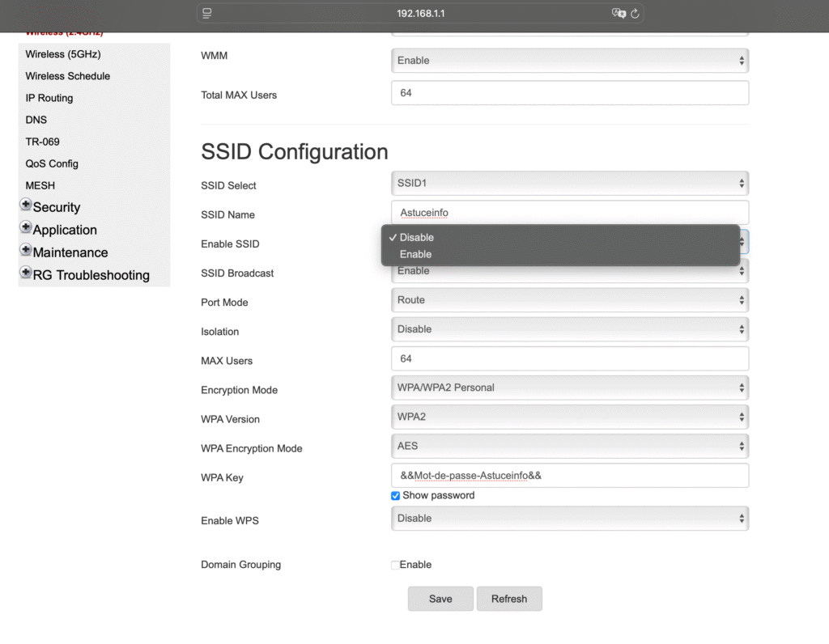
Task: Select Disable in the Enable SSID dropdown list
Action: [x=560, y=237]
